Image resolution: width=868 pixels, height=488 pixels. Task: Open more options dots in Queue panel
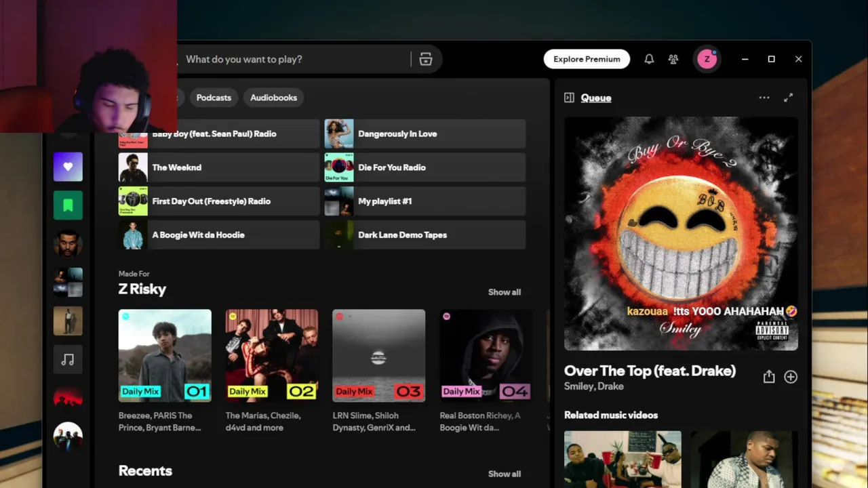(764, 98)
